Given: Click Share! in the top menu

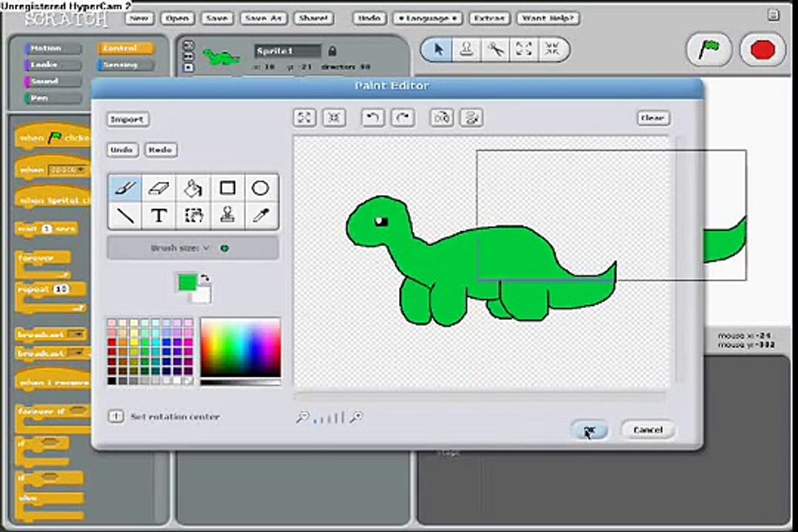Looking at the screenshot, I should point(313,18).
